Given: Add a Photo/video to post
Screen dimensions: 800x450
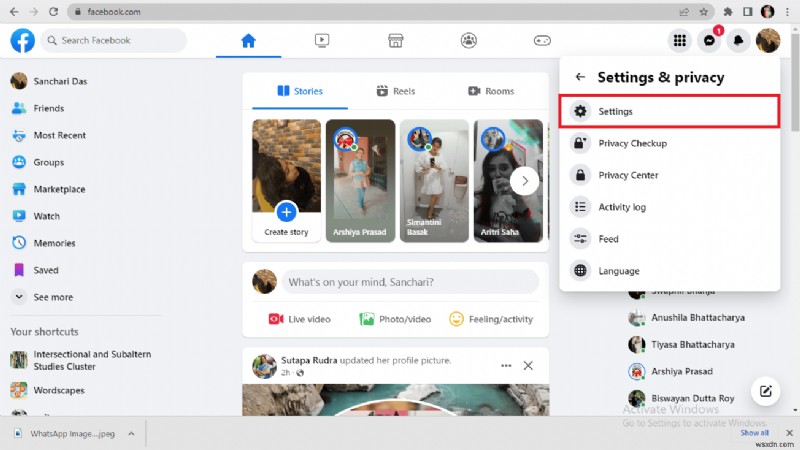Looking at the screenshot, I should 395,319.
